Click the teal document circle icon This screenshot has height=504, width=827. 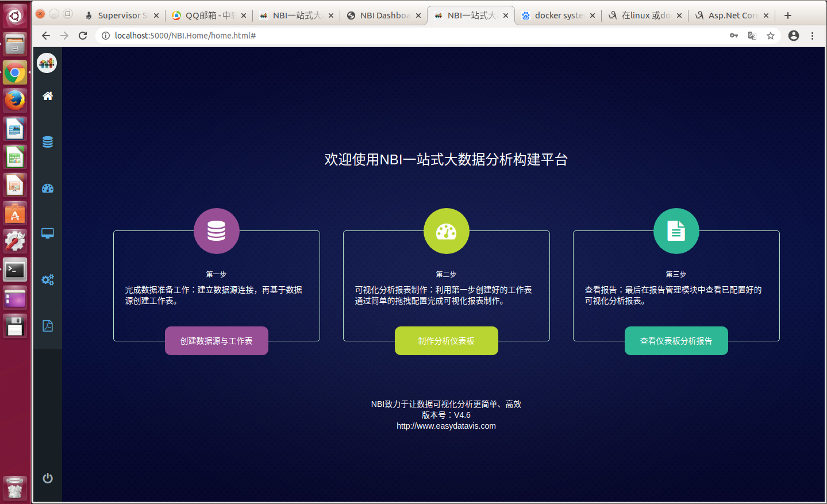(x=676, y=231)
